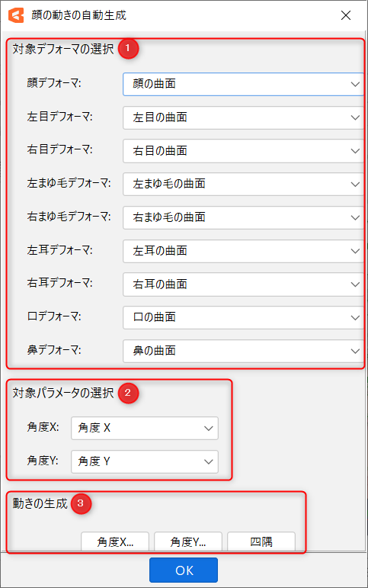Click the 四隅 button
Screen dimensions: 368x588
[261, 541]
